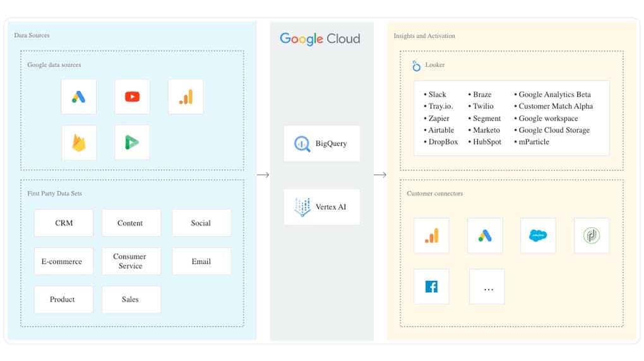The height and width of the screenshot is (361, 644).
Task: Click the Google Ads icon in Customer connectors
Action: click(485, 235)
